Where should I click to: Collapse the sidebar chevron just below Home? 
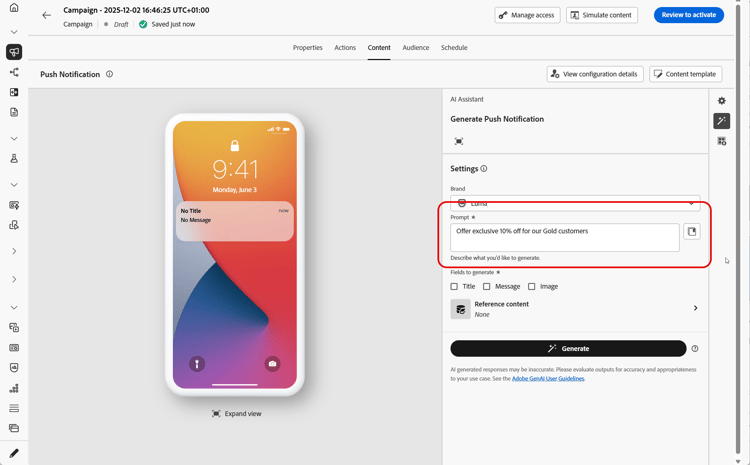[x=14, y=32]
